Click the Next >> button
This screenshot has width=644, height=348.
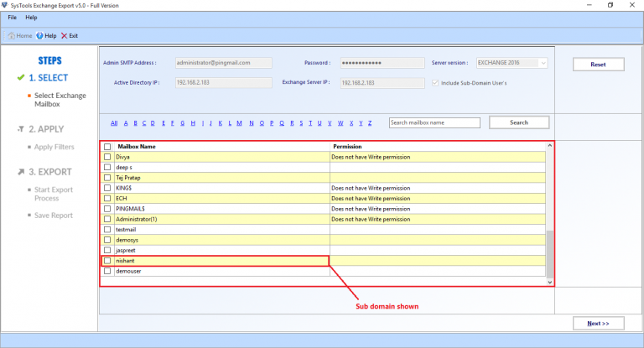point(599,324)
